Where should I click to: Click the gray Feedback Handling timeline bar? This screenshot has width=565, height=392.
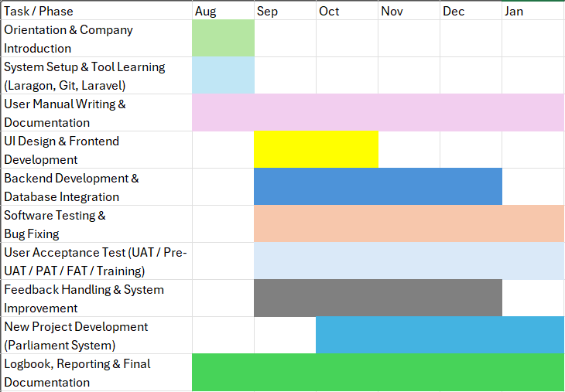pyautogui.click(x=378, y=298)
